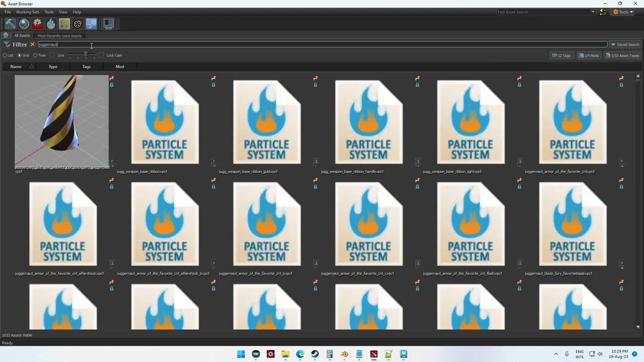Click link arrow icon on jugg_weapon_base_ribbon_gold.vpcf
Viewport: 644px width, 362px height.
[315, 78]
